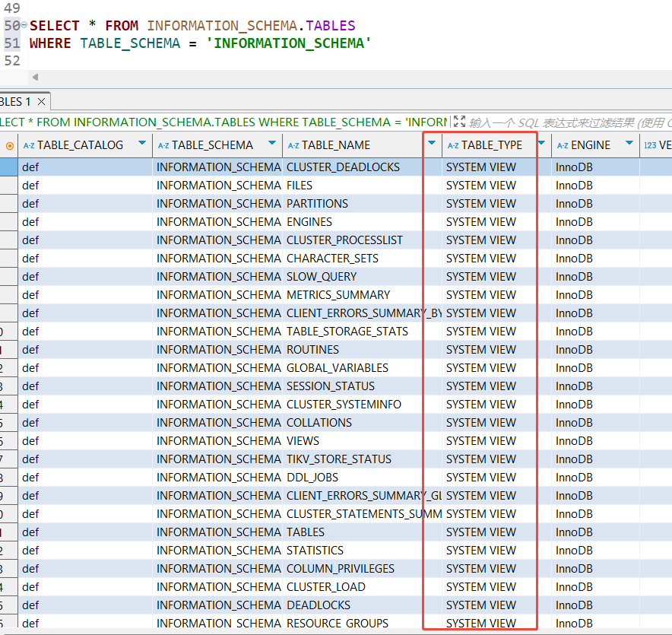
Task: Select the CLUSTER_PROCESSLIST table name cell
Action: click(362, 240)
